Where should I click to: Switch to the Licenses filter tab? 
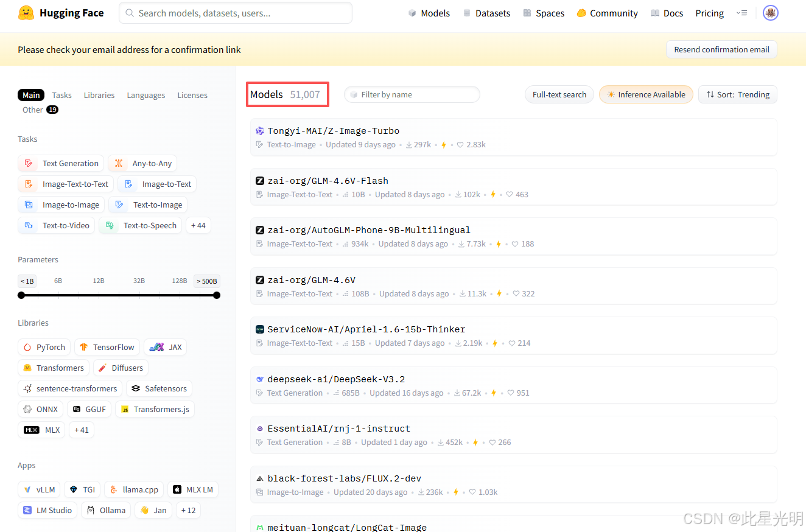(192, 95)
